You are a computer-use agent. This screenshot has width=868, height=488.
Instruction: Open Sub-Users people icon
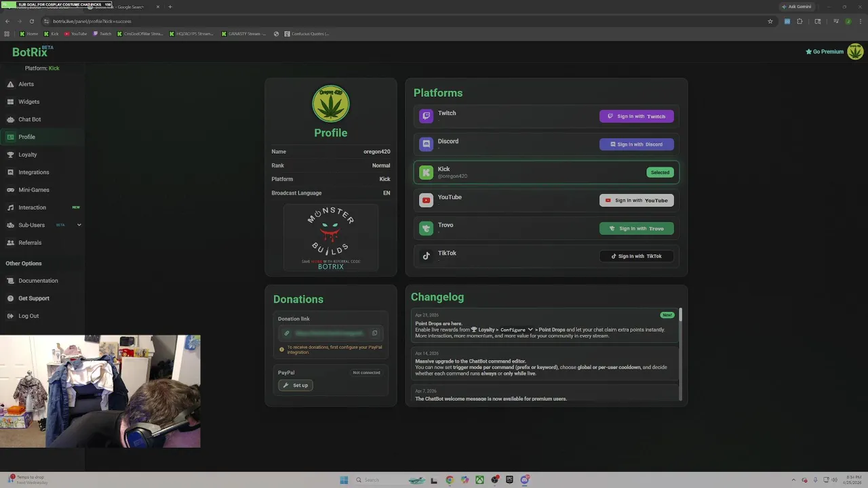tap(10, 225)
